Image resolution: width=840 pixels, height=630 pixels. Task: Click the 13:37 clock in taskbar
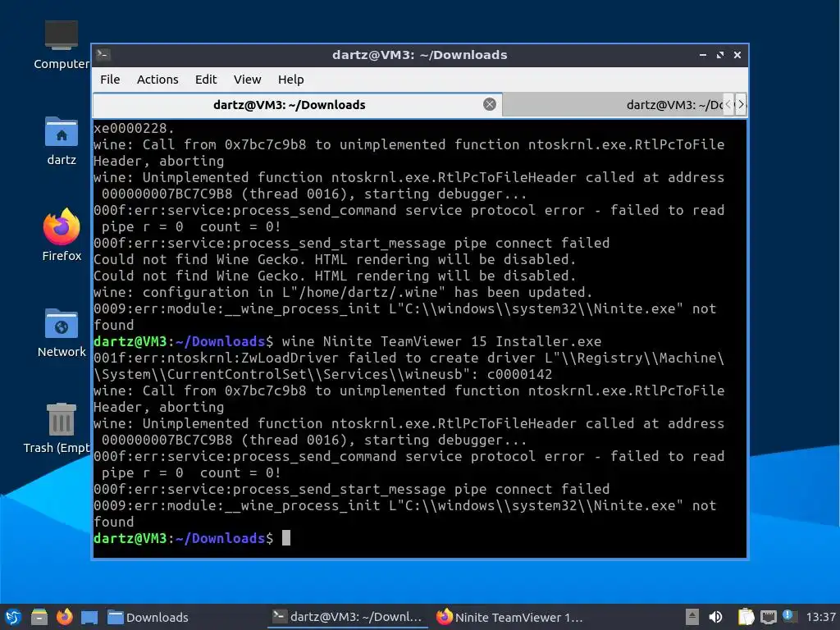[820, 617]
